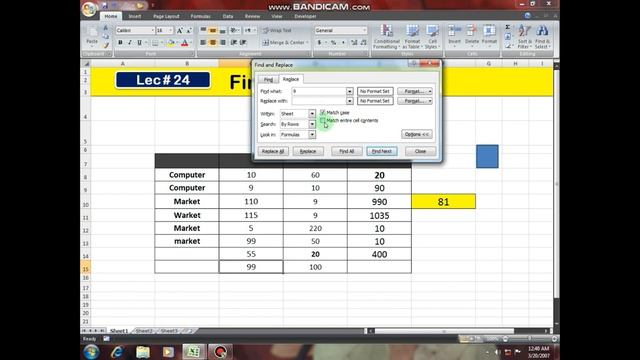Switch to the Data ribbon tab
The height and width of the screenshot is (360, 640).
click(228, 16)
